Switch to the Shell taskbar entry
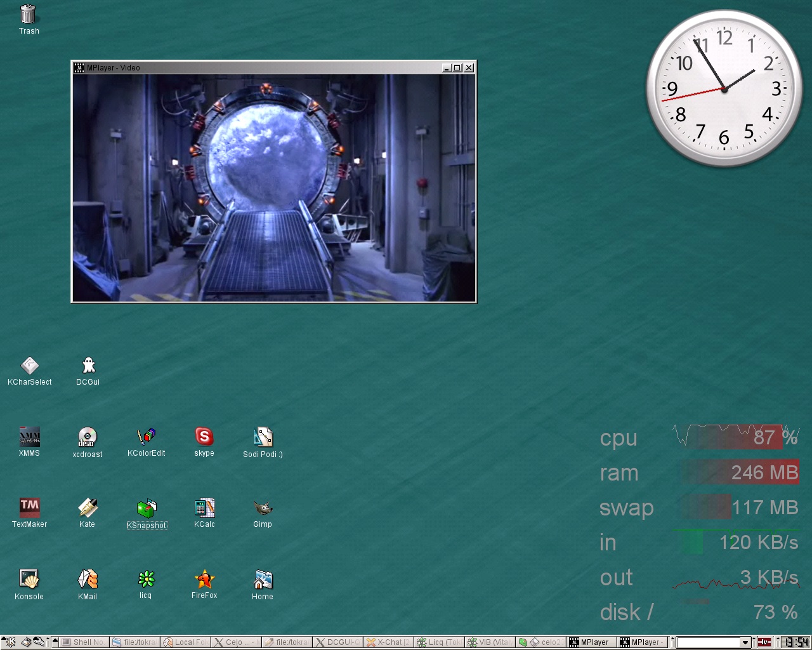812x650 pixels. [84, 642]
